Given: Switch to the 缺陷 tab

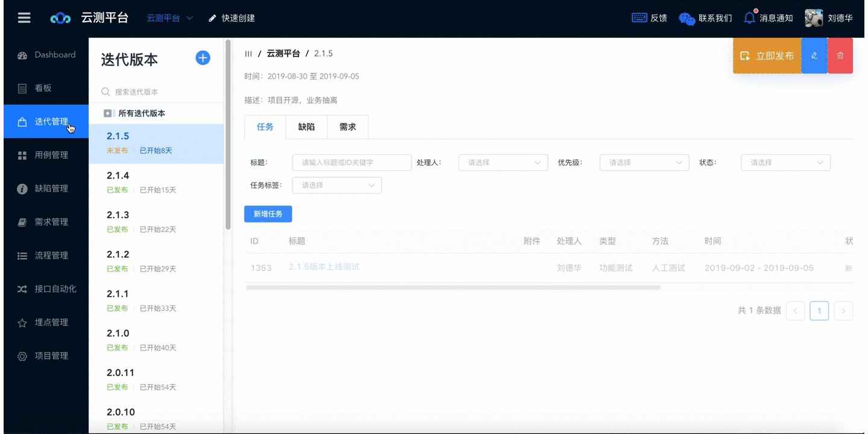Looking at the screenshot, I should [x=306, y=127].
